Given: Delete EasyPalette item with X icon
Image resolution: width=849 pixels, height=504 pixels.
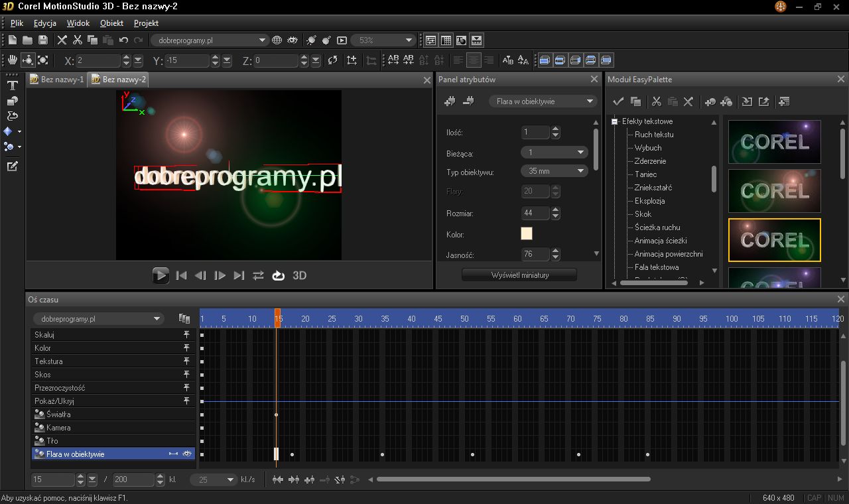Looking at the screenshot, I should pyautogui.click(x=688, y=101).
